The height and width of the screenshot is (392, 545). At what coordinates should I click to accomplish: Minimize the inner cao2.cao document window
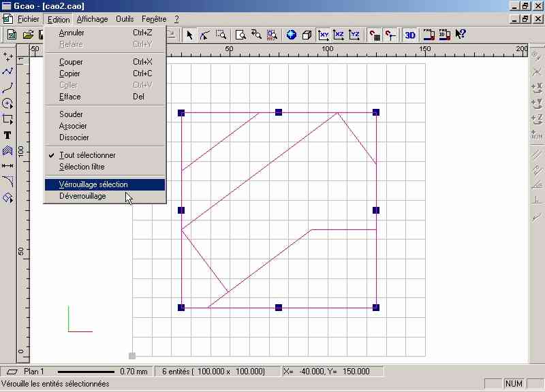pos(515,19)
